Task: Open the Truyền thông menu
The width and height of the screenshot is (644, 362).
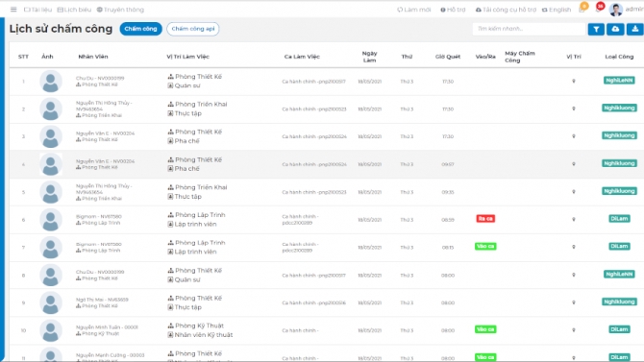Action: 120,10
